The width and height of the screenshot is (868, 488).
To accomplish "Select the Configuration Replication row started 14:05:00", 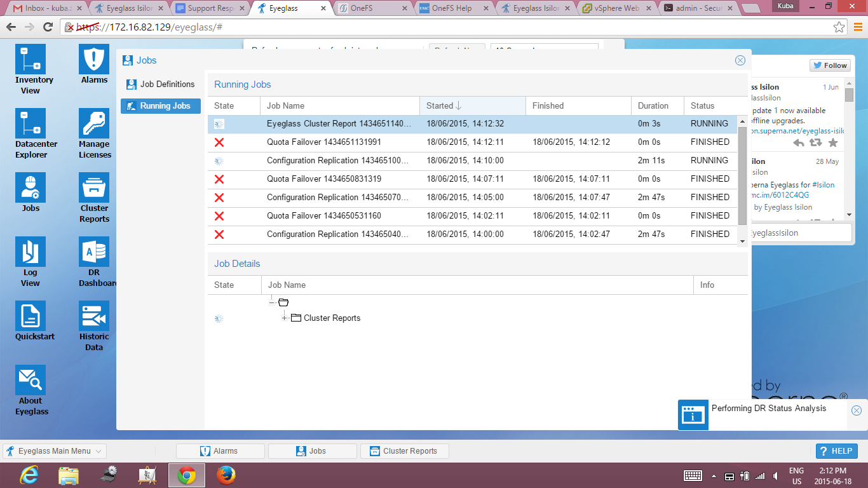I will [x=473, y=198].
